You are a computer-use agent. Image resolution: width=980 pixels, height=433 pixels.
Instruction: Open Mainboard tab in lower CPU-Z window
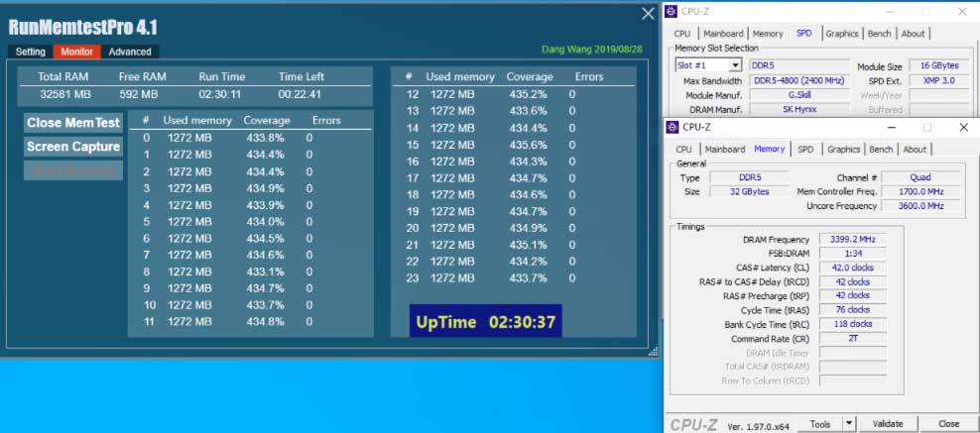725,149
